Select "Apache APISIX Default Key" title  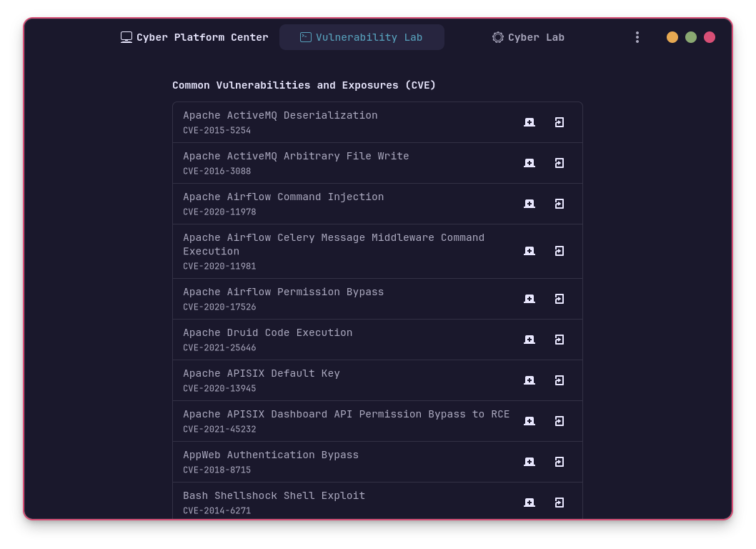pos(262,373)
